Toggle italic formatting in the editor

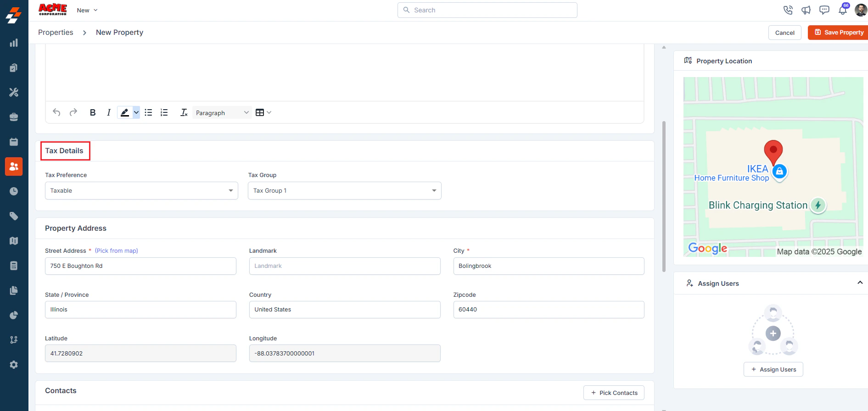[109, 112]
